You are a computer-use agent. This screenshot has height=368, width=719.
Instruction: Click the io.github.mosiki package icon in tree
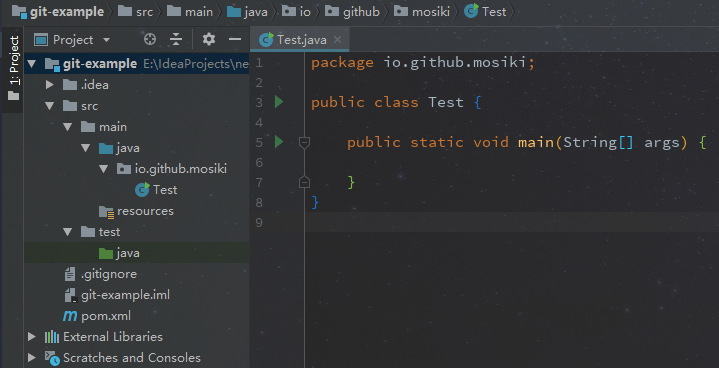tap(124, 169)
